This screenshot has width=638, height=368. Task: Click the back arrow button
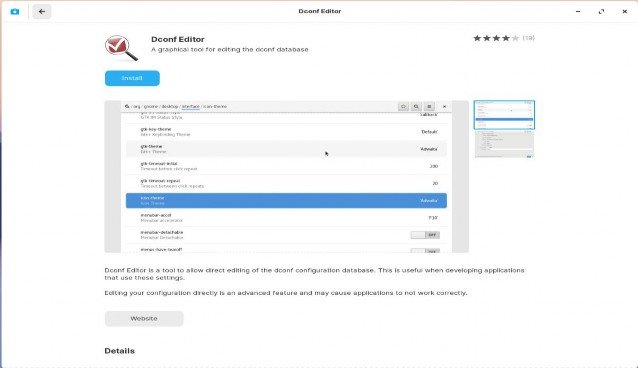click(x=42, y=11)
